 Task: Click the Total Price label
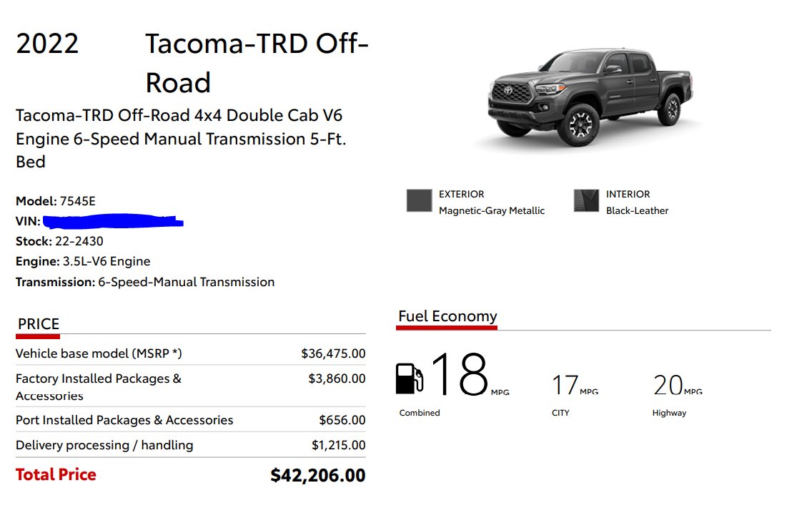tap(56, 474)
